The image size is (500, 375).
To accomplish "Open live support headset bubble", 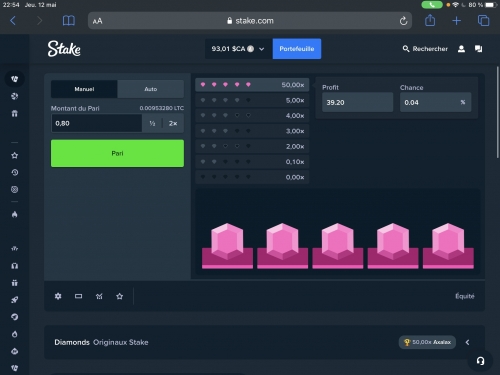I will pos(480,361).
